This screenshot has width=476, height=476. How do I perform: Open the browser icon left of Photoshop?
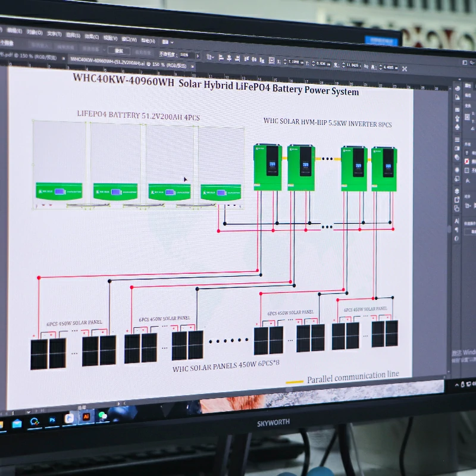[x=35, y=422]
